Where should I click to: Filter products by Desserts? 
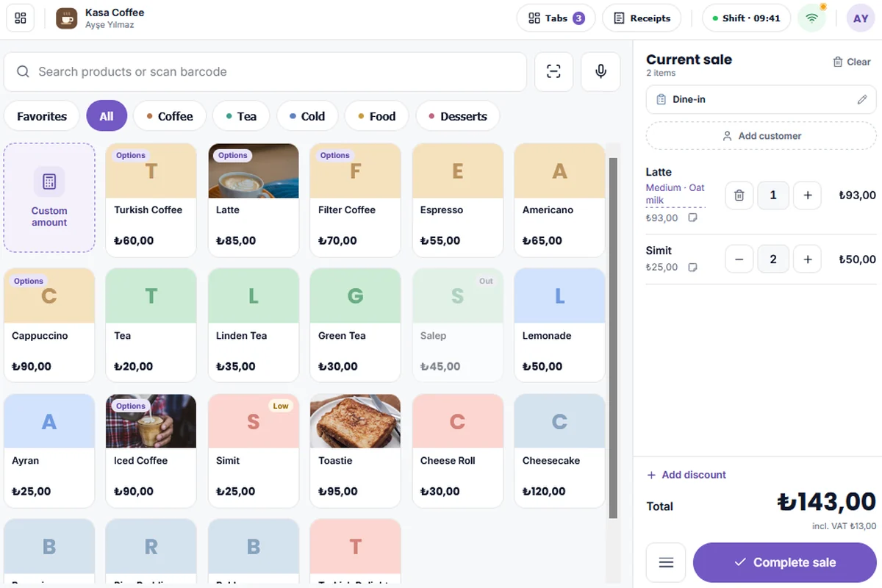click(458, 116)
